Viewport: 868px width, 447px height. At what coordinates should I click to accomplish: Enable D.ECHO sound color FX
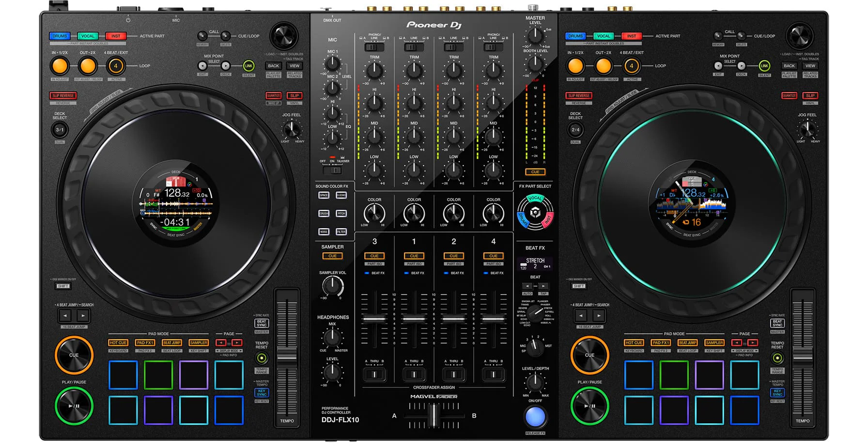pyautogui.click(x=341, y=195)
